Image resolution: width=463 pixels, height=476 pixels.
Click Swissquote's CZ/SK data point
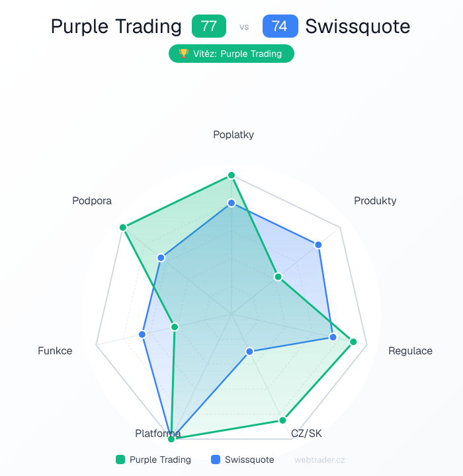pos(249,351)
